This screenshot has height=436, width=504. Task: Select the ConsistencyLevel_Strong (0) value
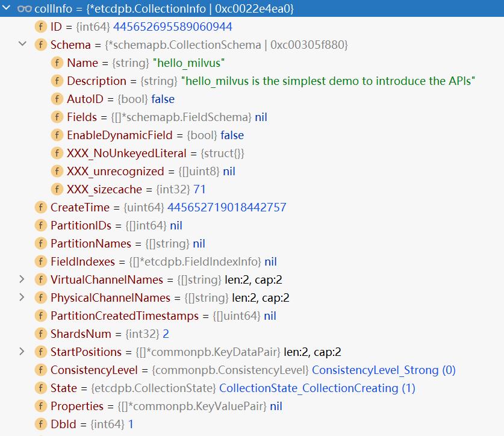[x=384, y=370]
